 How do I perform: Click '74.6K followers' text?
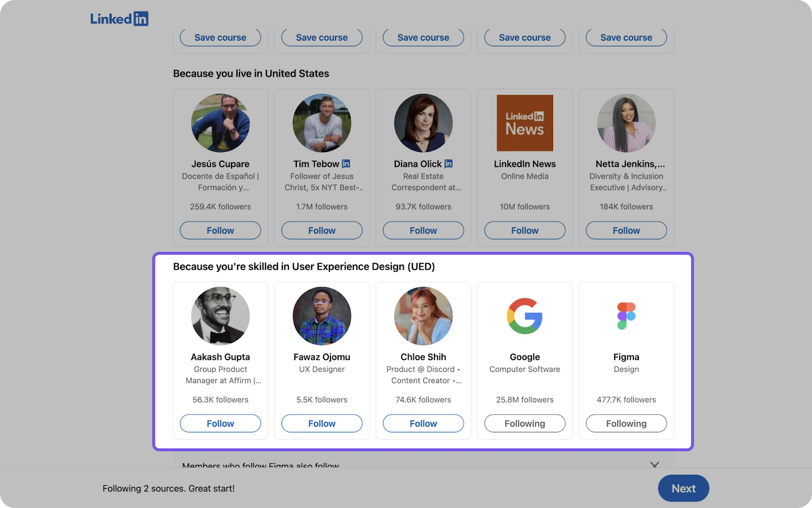[423, 400]
